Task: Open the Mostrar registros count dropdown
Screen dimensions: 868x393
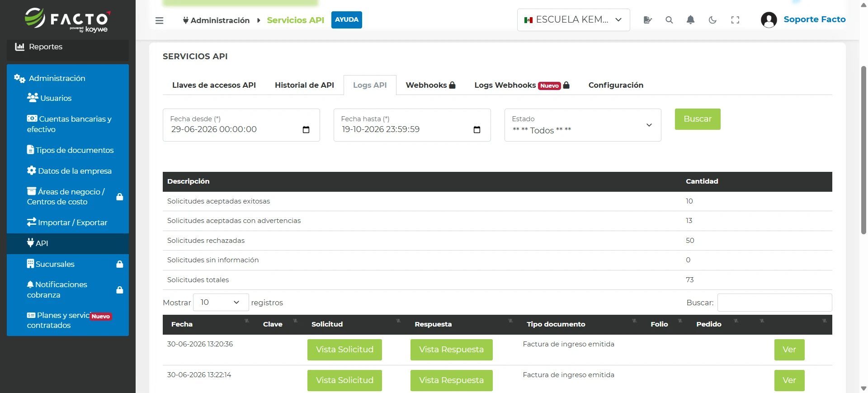Action: (x=221, y=303)
